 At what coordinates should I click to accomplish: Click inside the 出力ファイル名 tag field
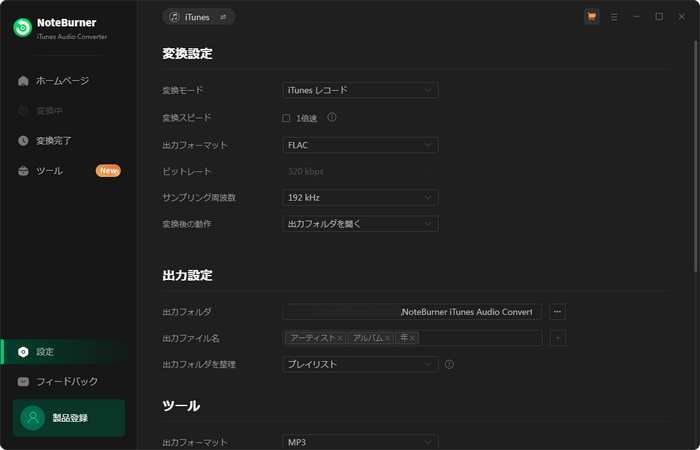[480, 338]
